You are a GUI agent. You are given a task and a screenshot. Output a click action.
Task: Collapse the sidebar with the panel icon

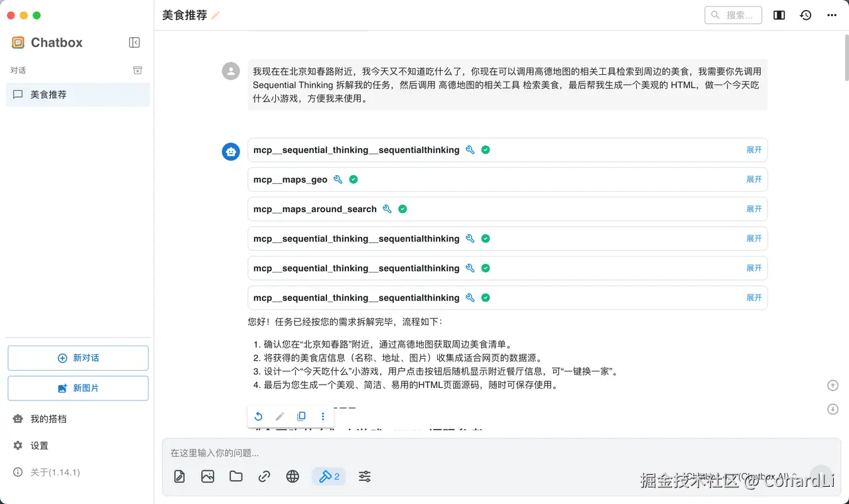tap(134, 42)
